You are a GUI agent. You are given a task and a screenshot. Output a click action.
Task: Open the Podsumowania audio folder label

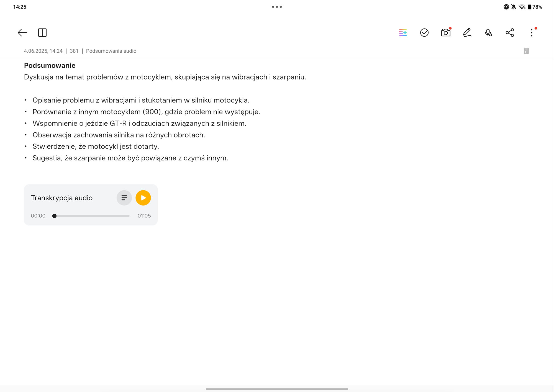tap(111, 51)
